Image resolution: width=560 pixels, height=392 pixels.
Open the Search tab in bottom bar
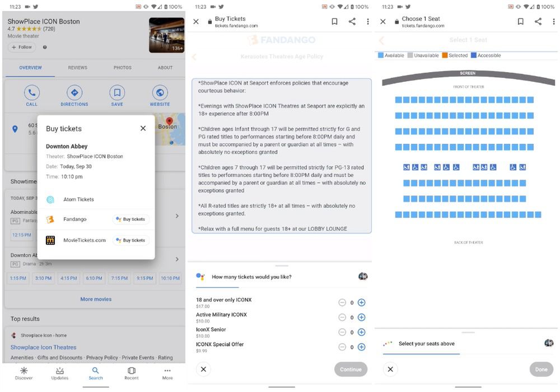click(96, 374)
